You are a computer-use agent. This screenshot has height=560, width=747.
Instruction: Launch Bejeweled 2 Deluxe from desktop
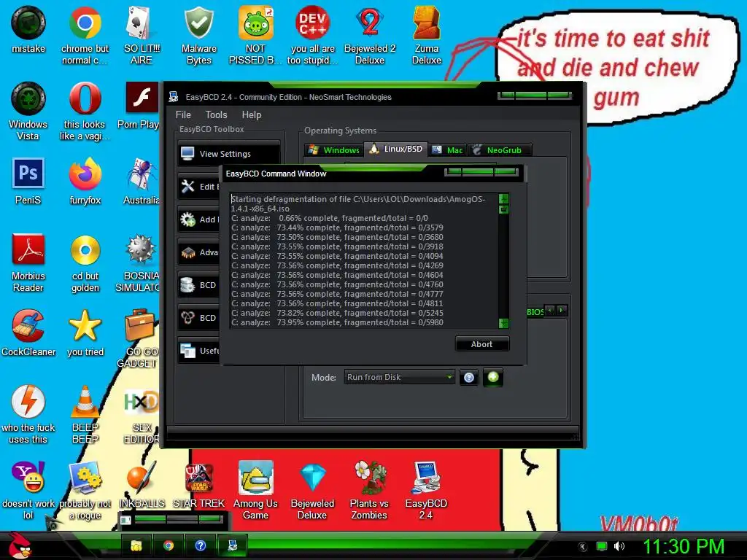click(370, 34)
